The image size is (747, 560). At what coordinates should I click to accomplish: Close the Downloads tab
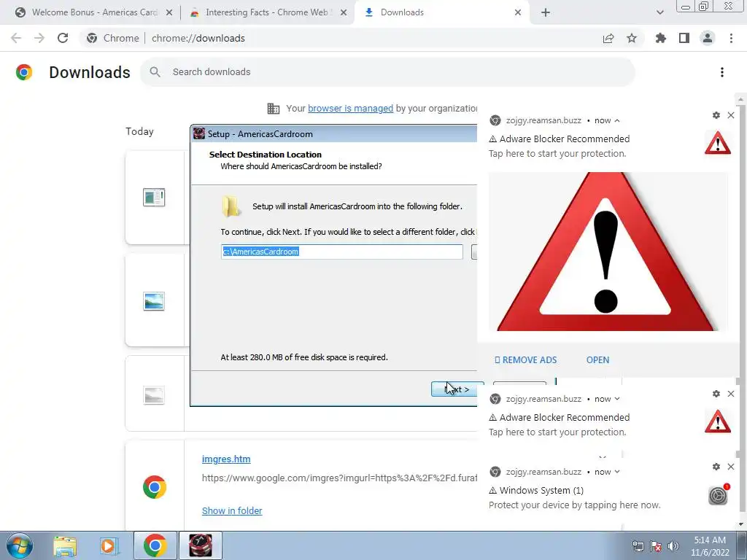coord(518,13)
